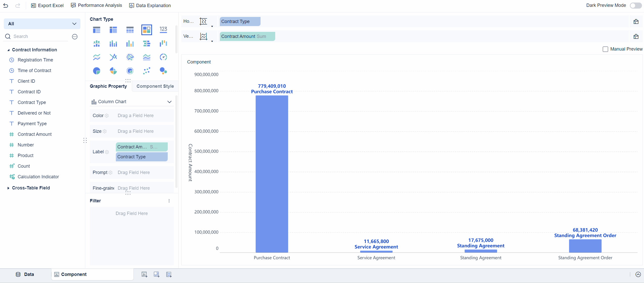Select the scatter plot chart icon
Screen dimensions: 644x283
[147, 71]
